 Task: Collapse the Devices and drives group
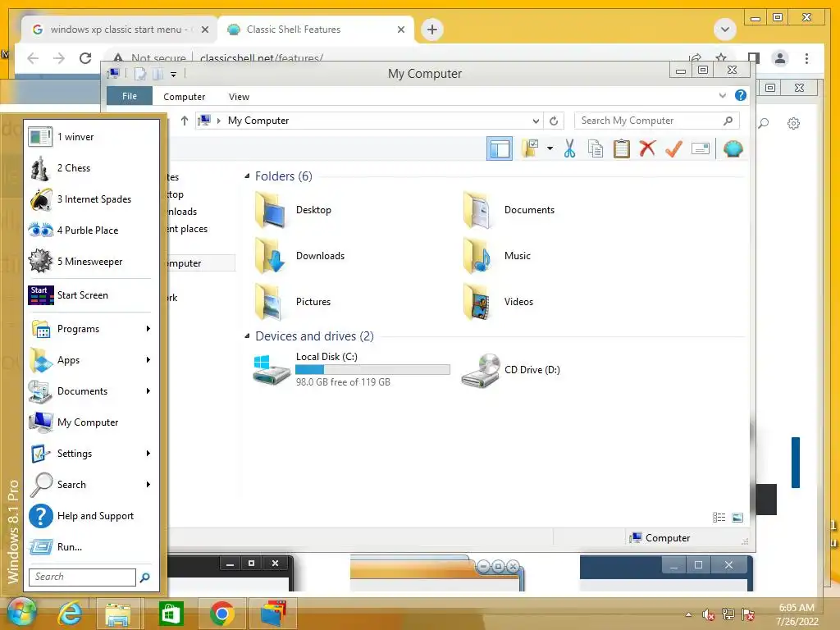[247, 336]
